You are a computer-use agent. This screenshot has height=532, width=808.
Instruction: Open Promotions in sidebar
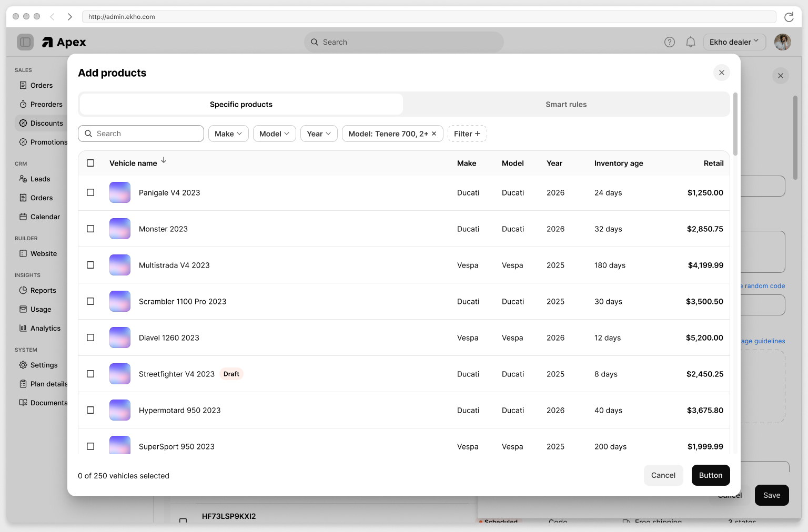pyautogui.click(x=42, y=142)
